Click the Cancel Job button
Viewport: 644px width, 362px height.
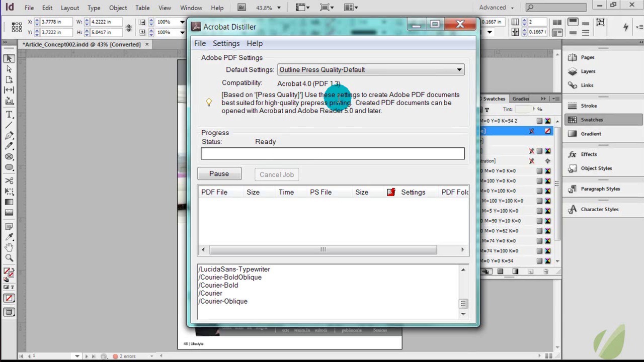[277, 174]
